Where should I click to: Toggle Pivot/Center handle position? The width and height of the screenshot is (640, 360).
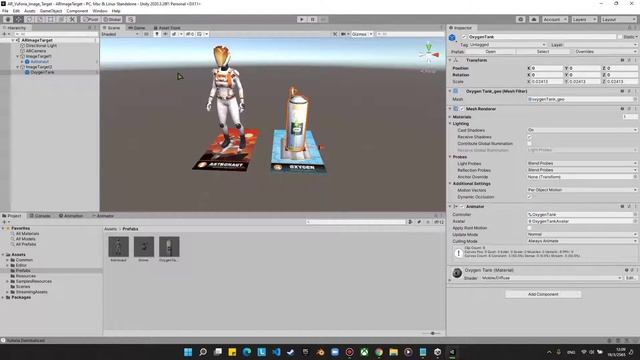click(x=91, y=19)
